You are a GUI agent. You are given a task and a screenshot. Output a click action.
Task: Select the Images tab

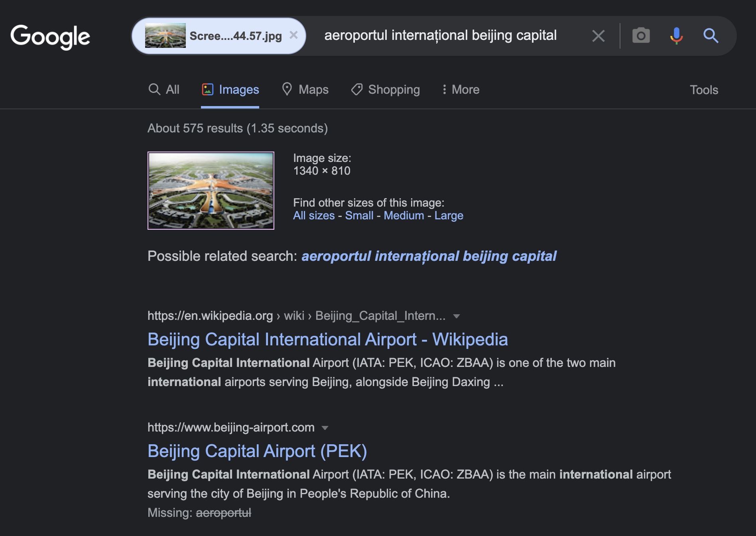pos(230,89)
